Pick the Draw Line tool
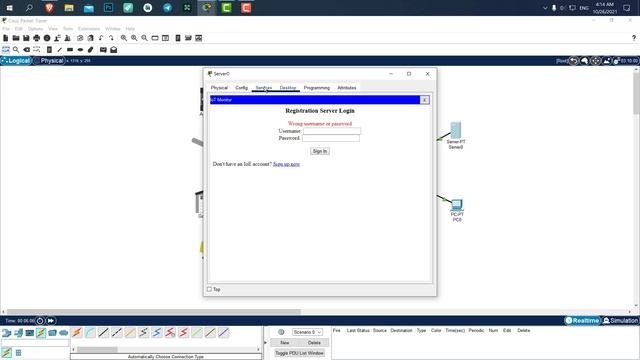This screenshot has height=360, width=640. coord(60,50)
